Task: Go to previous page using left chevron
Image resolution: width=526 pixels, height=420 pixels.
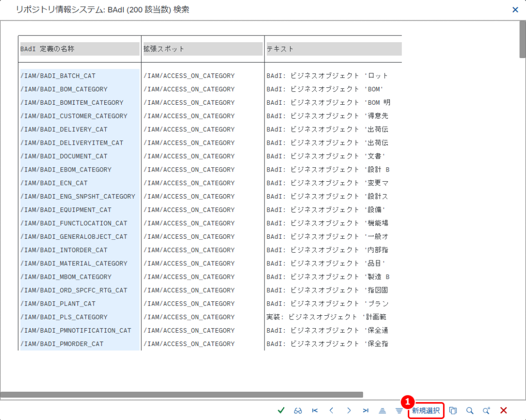Action: [331, 410]
